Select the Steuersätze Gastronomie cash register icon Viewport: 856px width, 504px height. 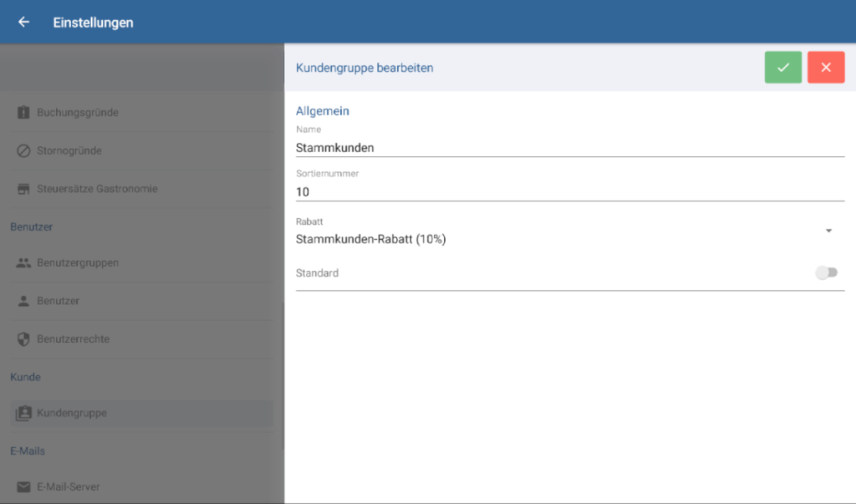(23, 188)
